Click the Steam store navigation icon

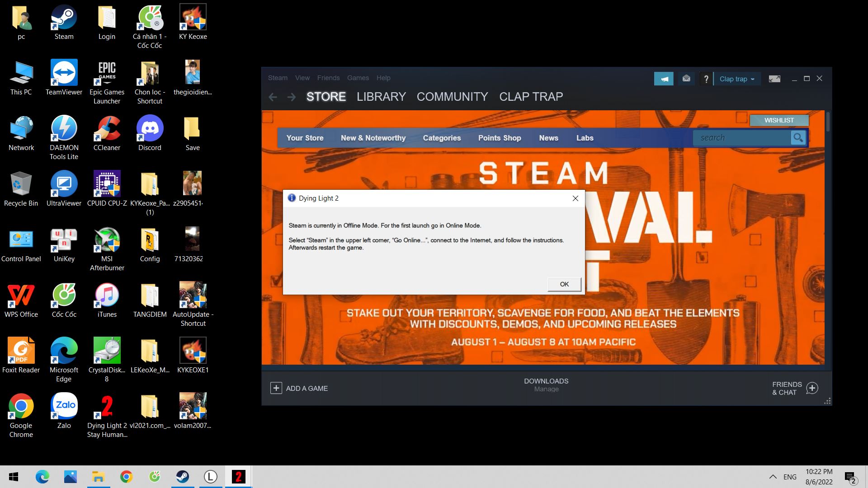tap(325, 97)
